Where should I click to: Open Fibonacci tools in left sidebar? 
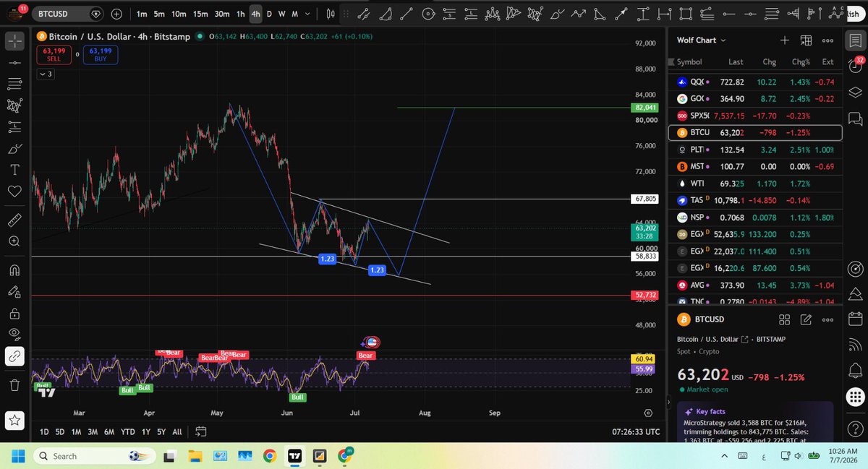point(14,85)
